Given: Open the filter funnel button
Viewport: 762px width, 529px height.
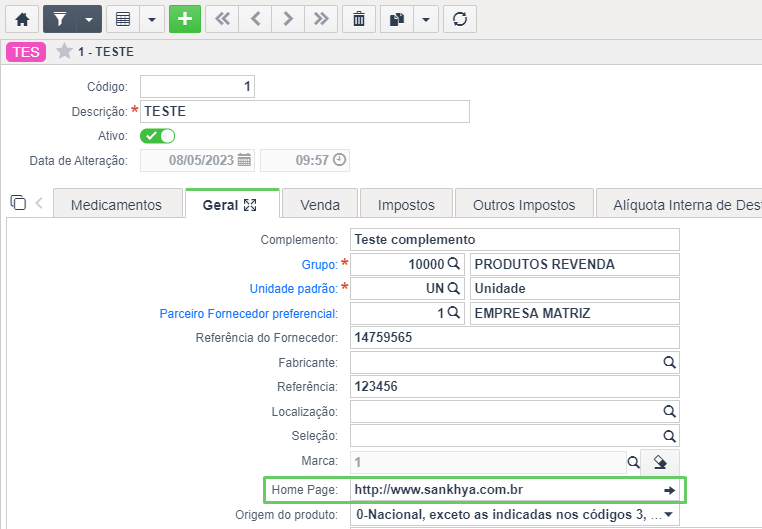Looking at the screenshot, I should point(60,19).
